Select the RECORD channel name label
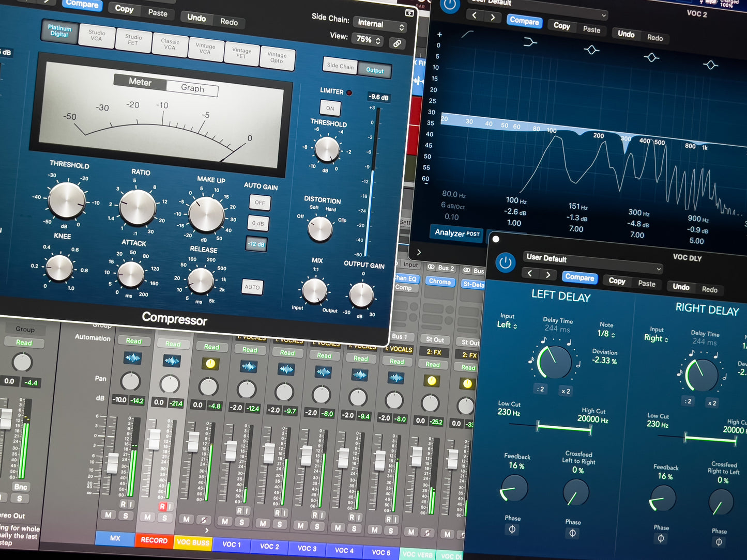Image resolution: width=747 pixels, height=560 pixels. [154, 540]
